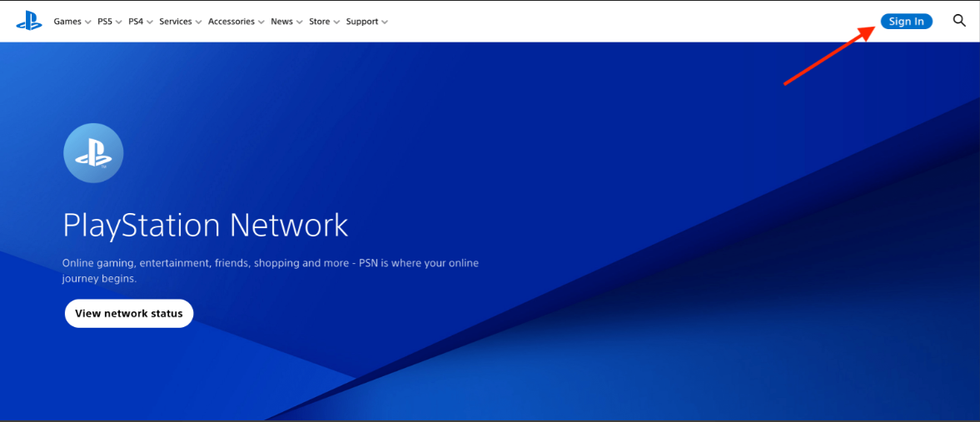The height and width of the screenshot is (422, 980).
Task: Open the search magnifier icon
Action: coord(959,21)
